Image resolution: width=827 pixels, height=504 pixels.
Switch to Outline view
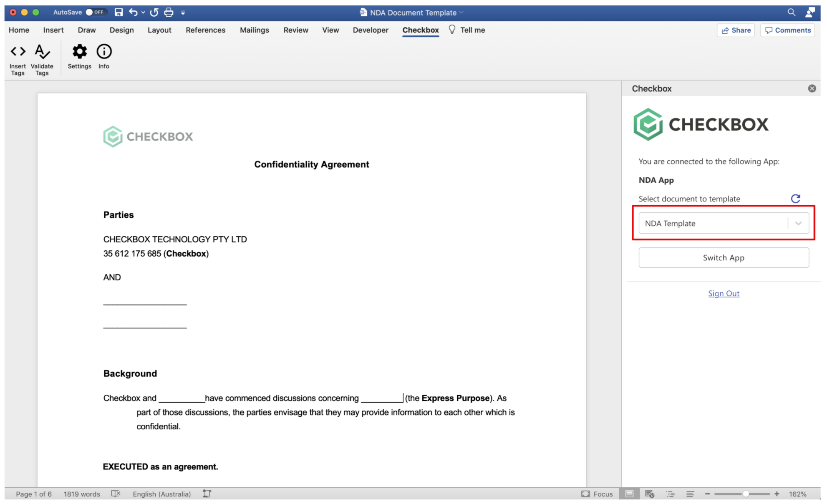coord(670,494)
